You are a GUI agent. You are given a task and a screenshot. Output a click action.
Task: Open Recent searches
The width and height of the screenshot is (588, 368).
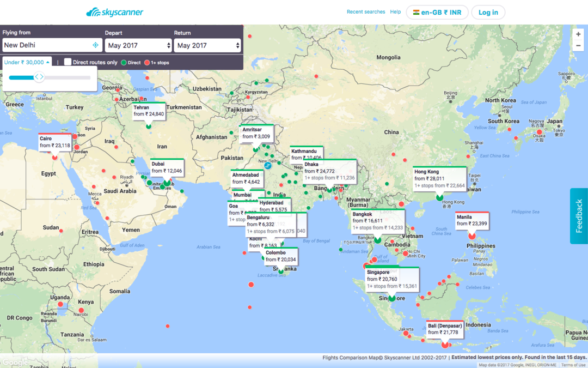(366, 12)
